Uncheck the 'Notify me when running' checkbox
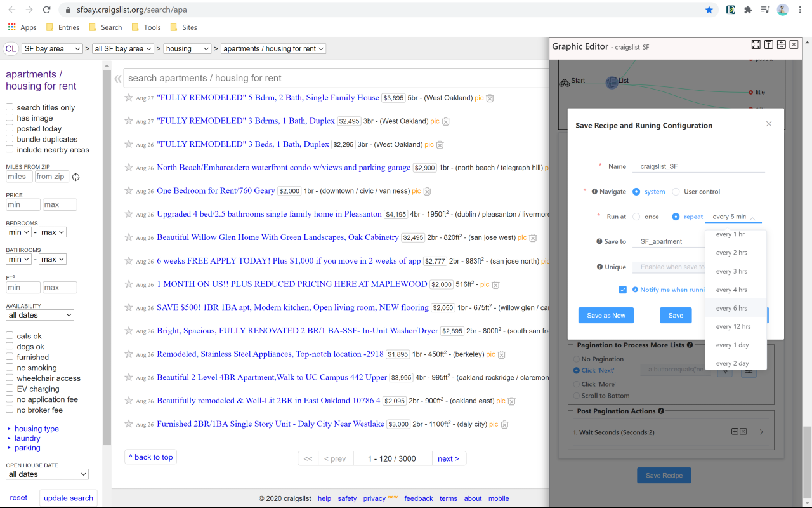 tap(623, 290)
